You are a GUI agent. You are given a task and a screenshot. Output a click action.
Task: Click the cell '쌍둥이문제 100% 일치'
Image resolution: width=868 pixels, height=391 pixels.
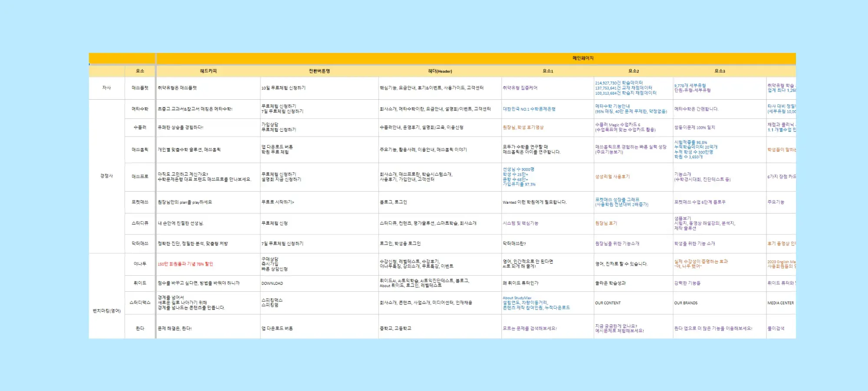coord(720,127)
